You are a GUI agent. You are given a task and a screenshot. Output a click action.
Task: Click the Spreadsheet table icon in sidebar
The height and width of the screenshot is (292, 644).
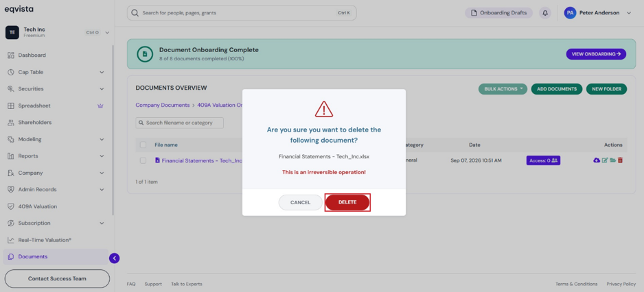point(11,106)
